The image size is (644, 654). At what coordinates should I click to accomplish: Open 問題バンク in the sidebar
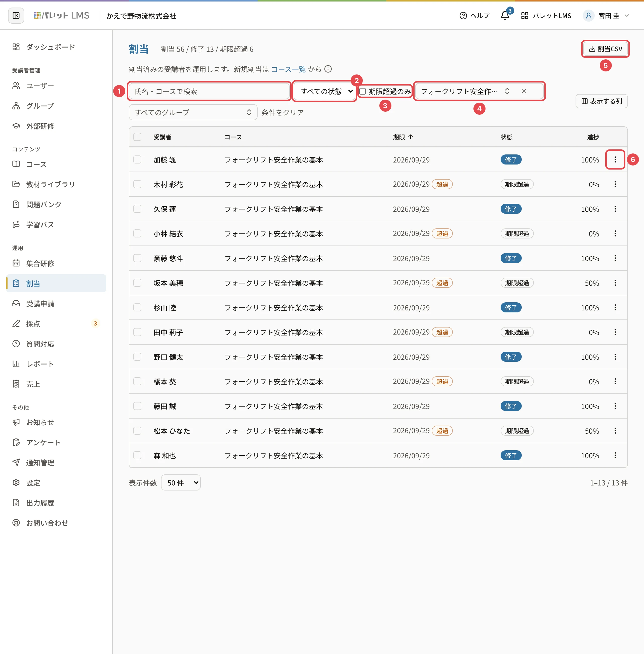click(x=56, y=205)
